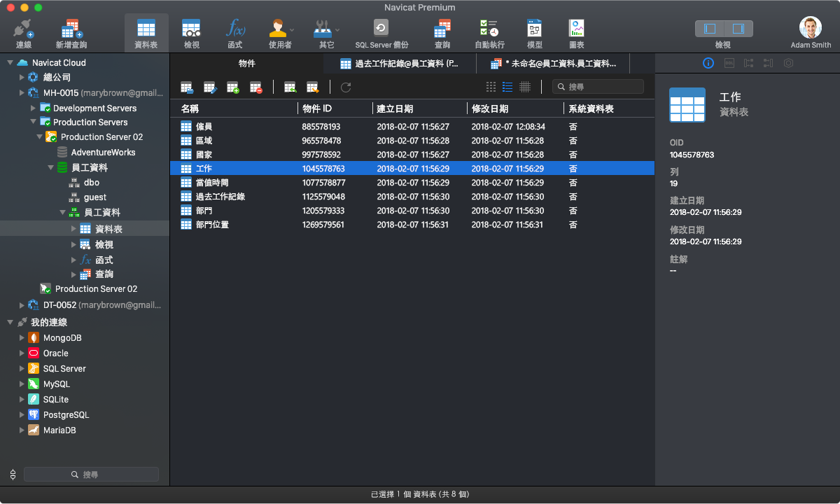Click the open table icon in object toolbar
840x504 pixels.
point(187,87)
